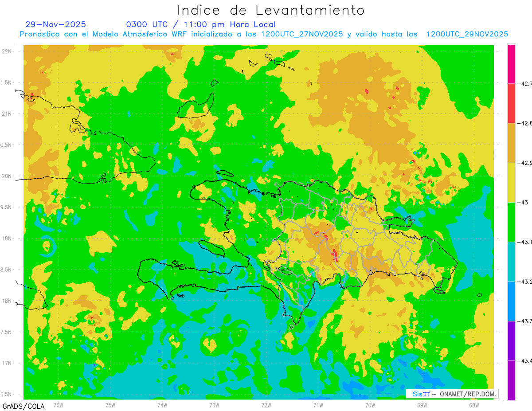Click the '70W' longitude label
Image resolution: width=532 pixels, height=411 pixels.
370,405
